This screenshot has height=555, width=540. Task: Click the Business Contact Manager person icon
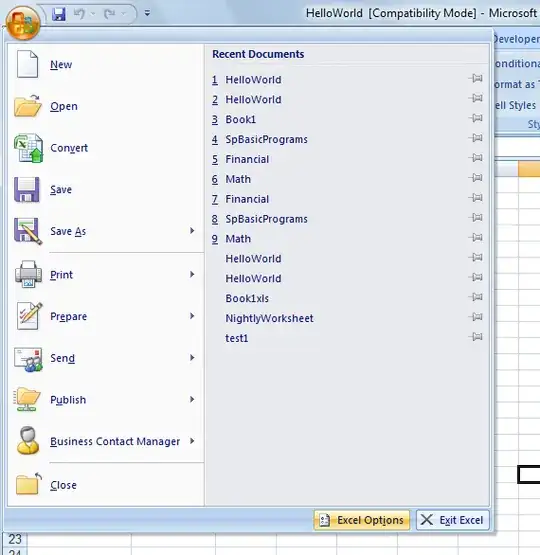28,441
